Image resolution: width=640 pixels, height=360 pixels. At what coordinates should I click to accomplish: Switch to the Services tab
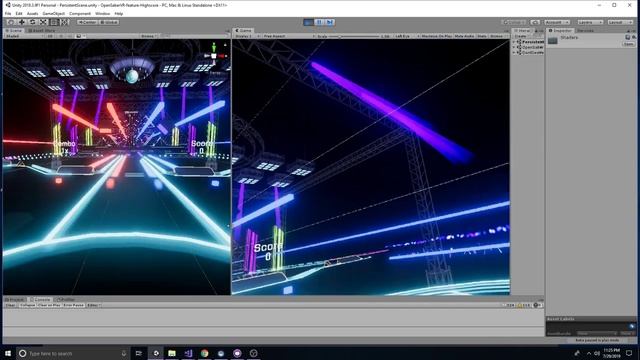(585, 31)
